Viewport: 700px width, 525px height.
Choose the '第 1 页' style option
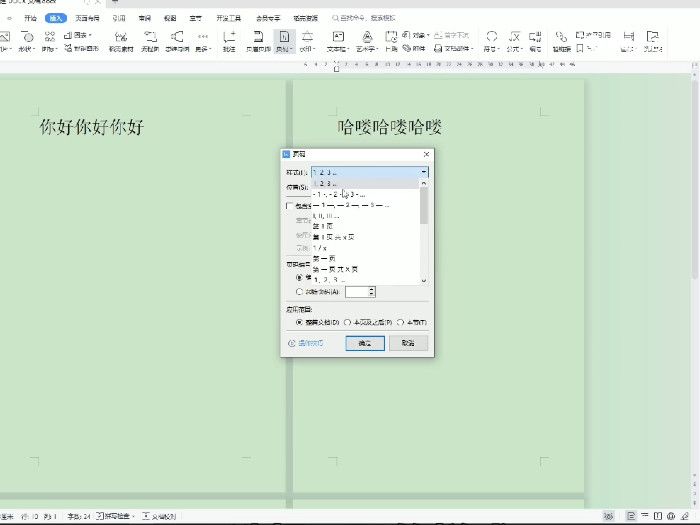[365, 226]
